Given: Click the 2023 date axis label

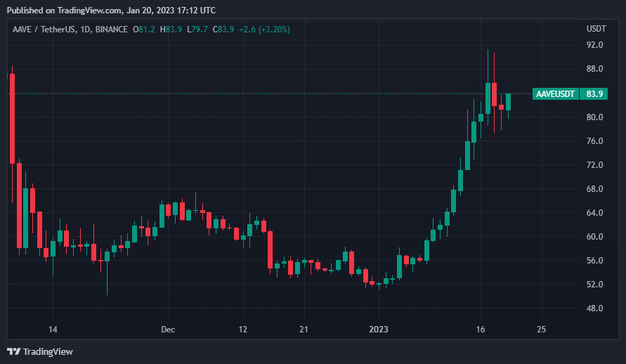Looking at the screenshot, I should click(x=379, y=330).
